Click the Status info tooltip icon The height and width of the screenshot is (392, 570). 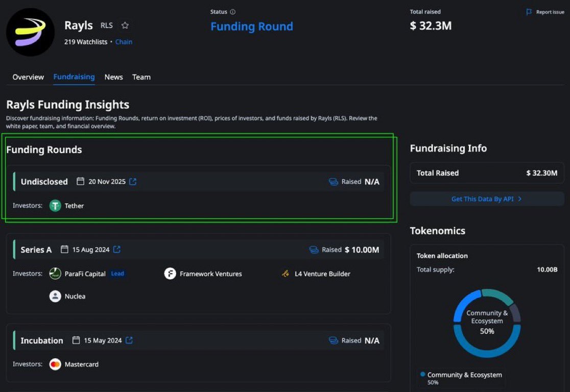(234, 11)
